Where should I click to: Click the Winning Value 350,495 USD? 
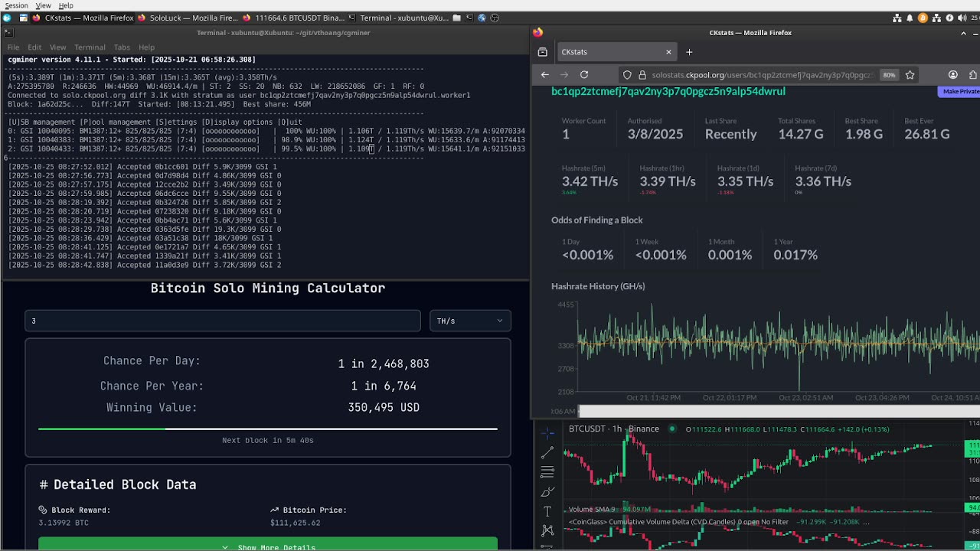click(x=384, y=407)
